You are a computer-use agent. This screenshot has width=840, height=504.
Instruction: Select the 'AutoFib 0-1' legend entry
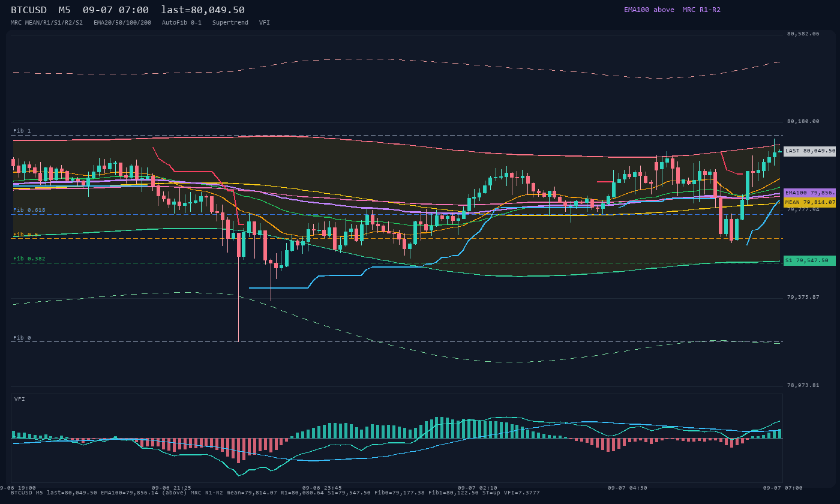click(182, 23)
